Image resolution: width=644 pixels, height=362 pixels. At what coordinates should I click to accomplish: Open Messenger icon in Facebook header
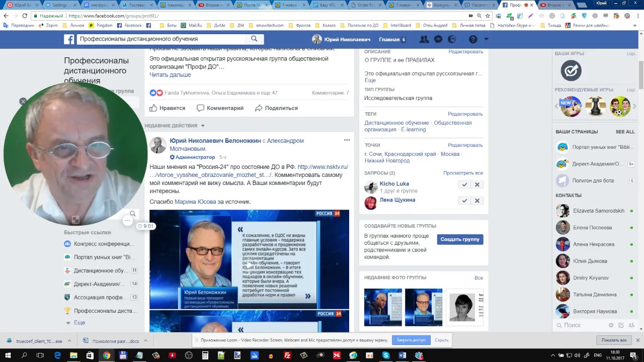(438, 39)
